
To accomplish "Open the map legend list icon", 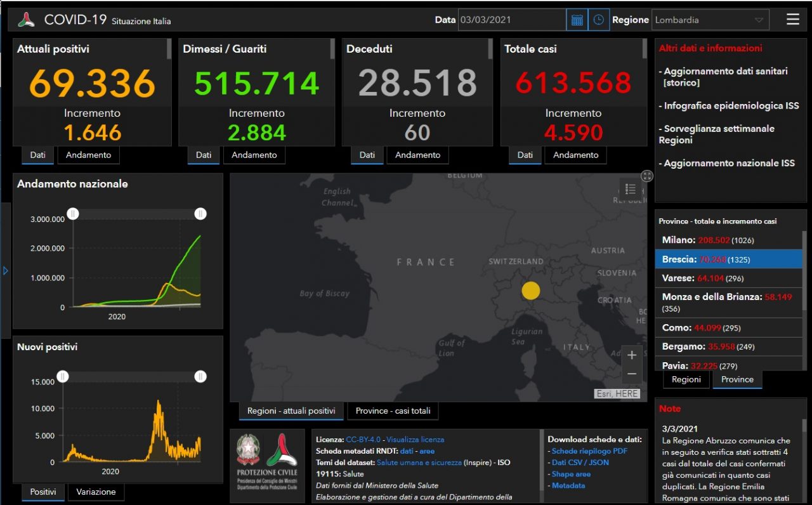I will (x=630, y=189).
